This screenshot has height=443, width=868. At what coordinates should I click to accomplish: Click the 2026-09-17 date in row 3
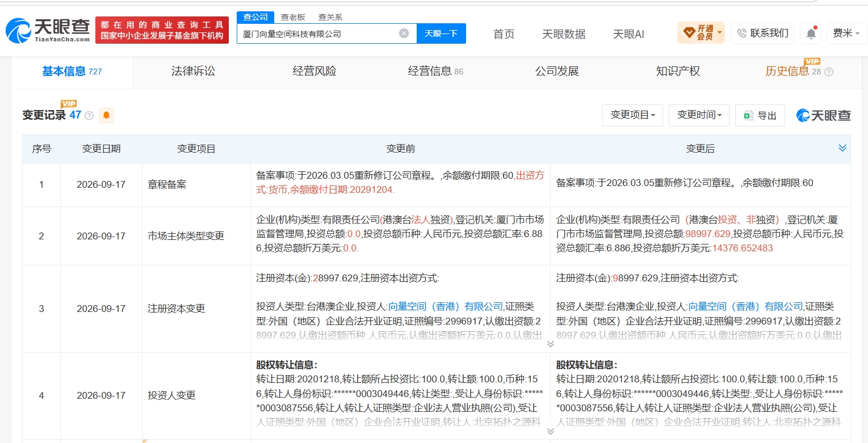pos(101,309)
